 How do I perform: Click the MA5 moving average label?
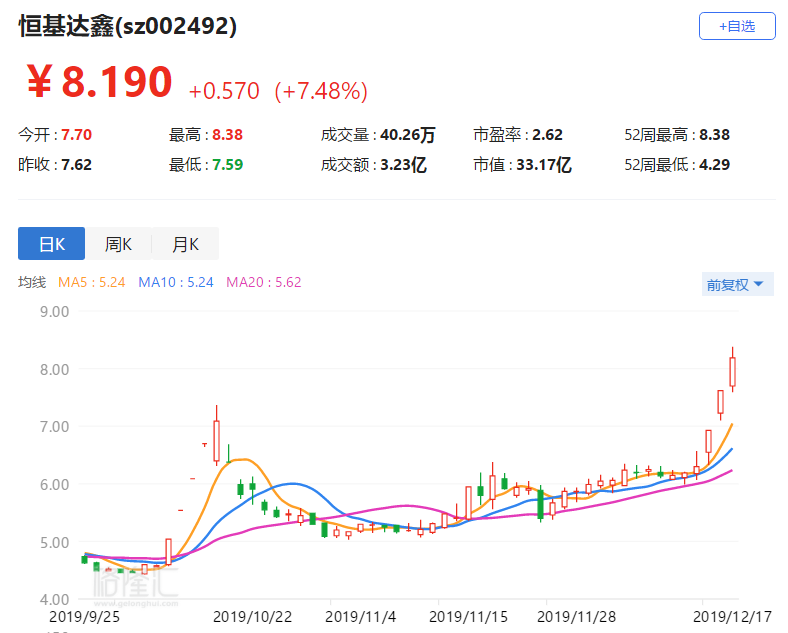[x=92, y=283]
